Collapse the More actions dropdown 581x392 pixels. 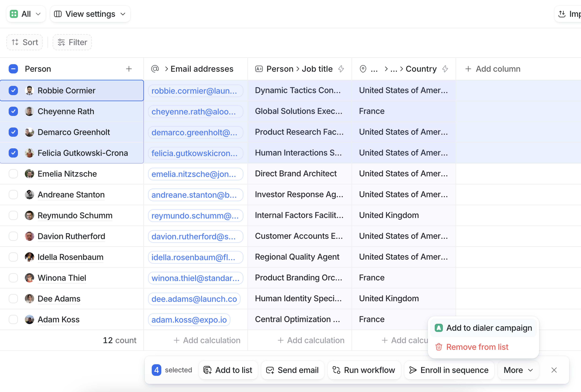pos(518,370)
